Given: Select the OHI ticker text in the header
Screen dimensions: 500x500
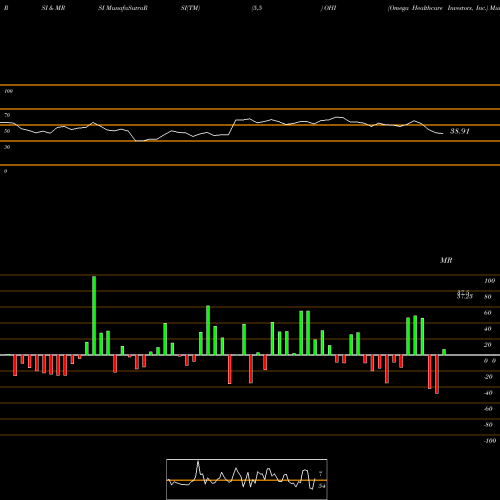Looking at the screenshot, I should pos(330,8).
